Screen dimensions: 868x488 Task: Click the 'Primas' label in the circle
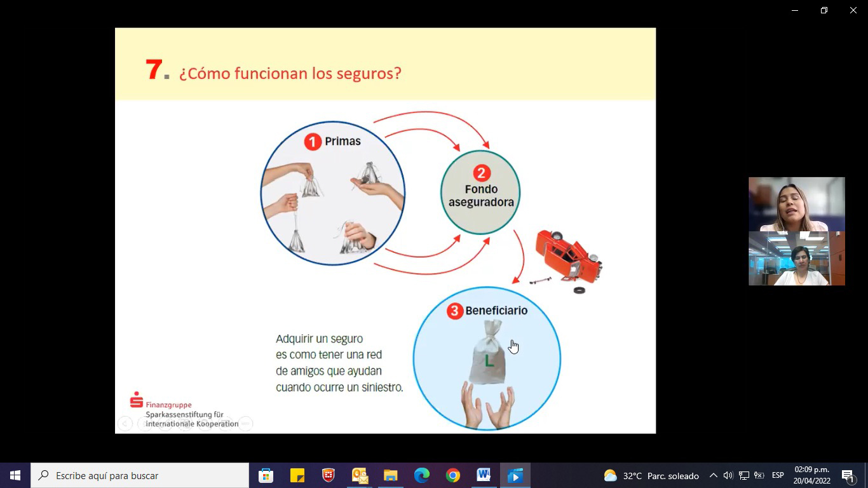click(342, 141)
